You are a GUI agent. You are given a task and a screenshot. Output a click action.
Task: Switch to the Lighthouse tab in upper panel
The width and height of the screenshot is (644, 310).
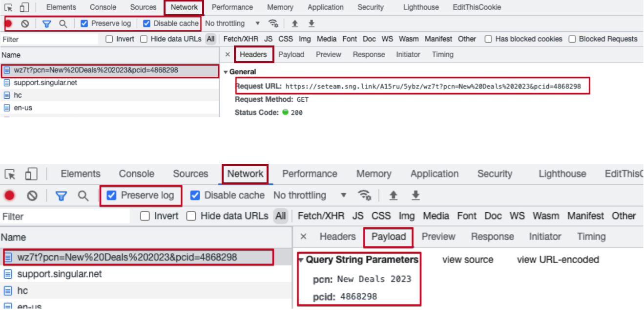coord(421,7)
